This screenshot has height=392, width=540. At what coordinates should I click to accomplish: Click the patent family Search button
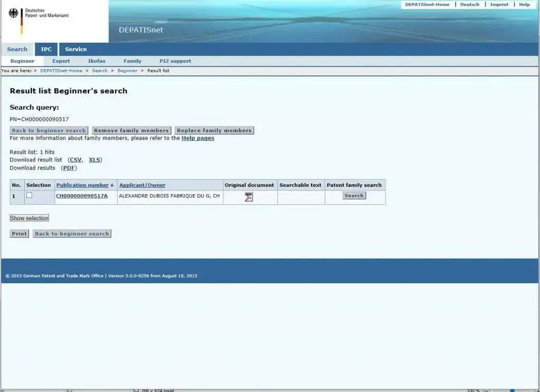click(x=354, y=196)
